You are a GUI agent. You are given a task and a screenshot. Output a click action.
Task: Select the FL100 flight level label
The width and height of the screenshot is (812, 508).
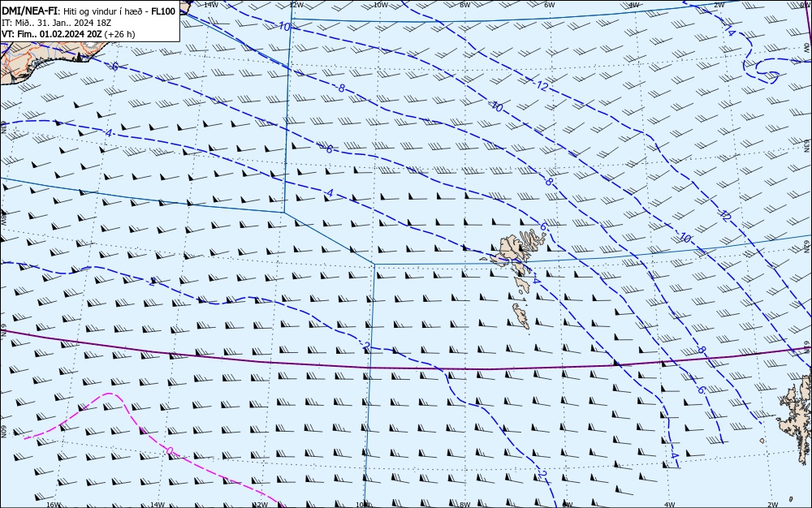[x=163, y=11]
